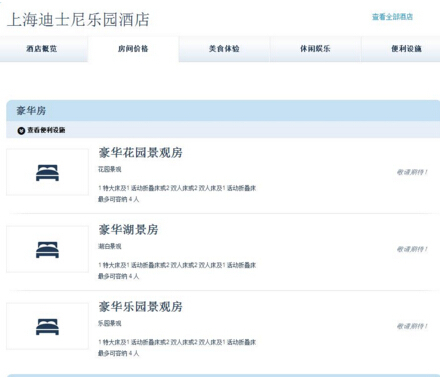Click bed configuration text under 豪华湖景房

(x=177, y=265)
